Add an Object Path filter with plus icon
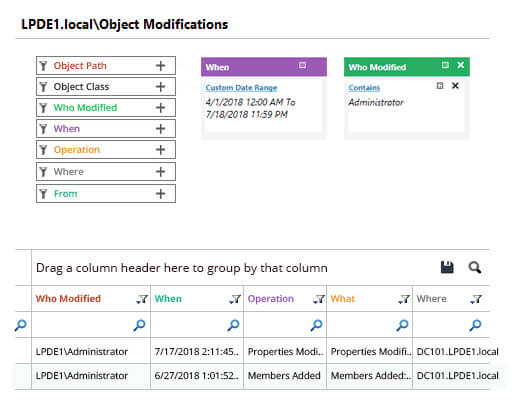 (x=160, y=66)
